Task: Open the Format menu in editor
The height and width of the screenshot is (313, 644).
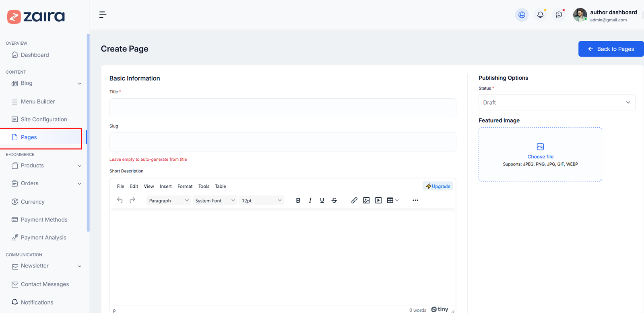Action: click(x=185, y=187)
